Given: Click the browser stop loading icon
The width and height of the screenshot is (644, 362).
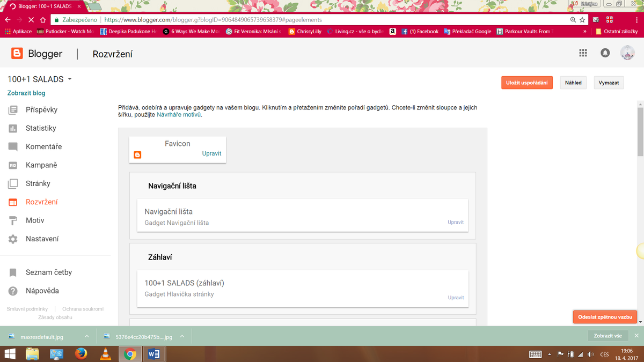Looking at the screenshot, I should [x=31, y=19].
